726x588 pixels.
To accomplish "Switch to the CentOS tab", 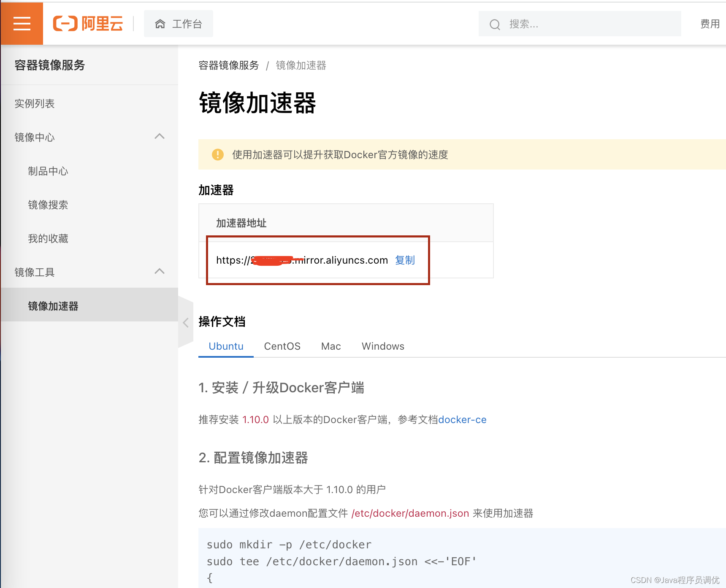I will (282, 346).
